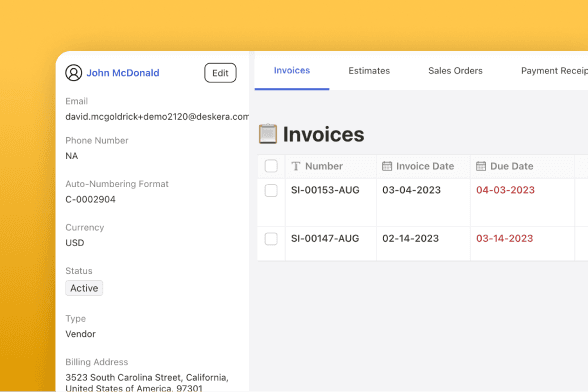Open invoice number SI-00153-AUG
Viewport: 588px width, 392px height.
(325, 190)
